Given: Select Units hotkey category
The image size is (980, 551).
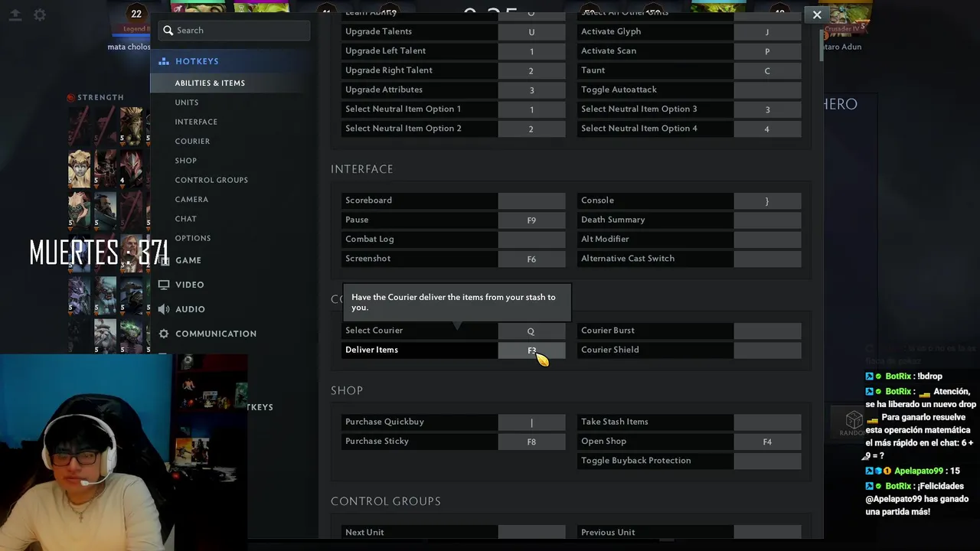Looking at the screenshot, I should [187, 103].
